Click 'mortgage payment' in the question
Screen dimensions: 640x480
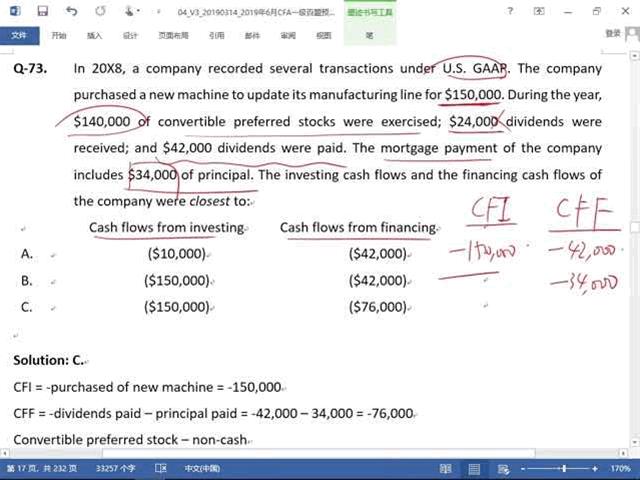(439, 148)
